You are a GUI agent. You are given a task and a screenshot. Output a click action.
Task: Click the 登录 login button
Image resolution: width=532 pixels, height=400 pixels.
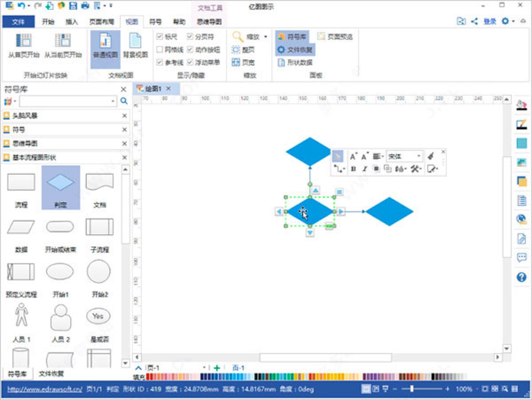pos(490,21)
